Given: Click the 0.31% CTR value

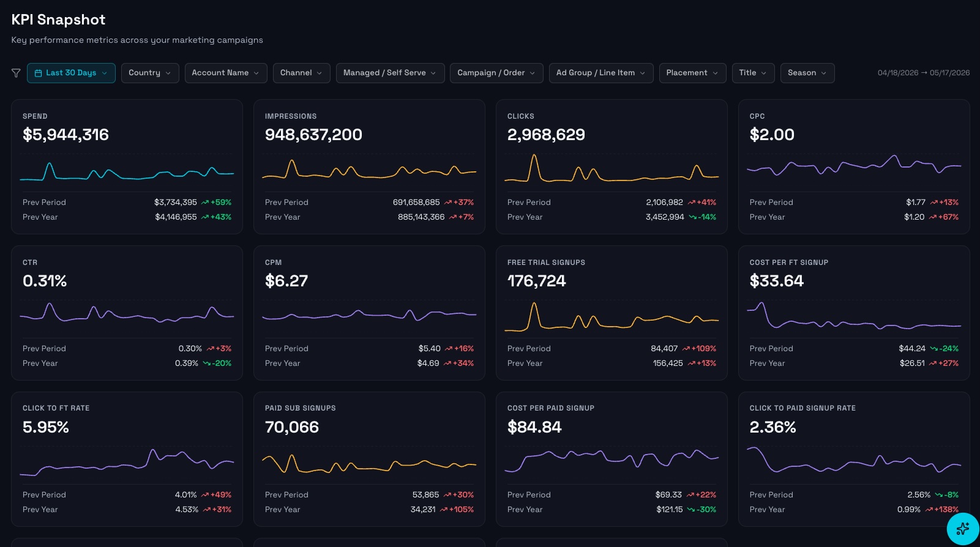Looking at the screenshot, I should pos(45,281).
